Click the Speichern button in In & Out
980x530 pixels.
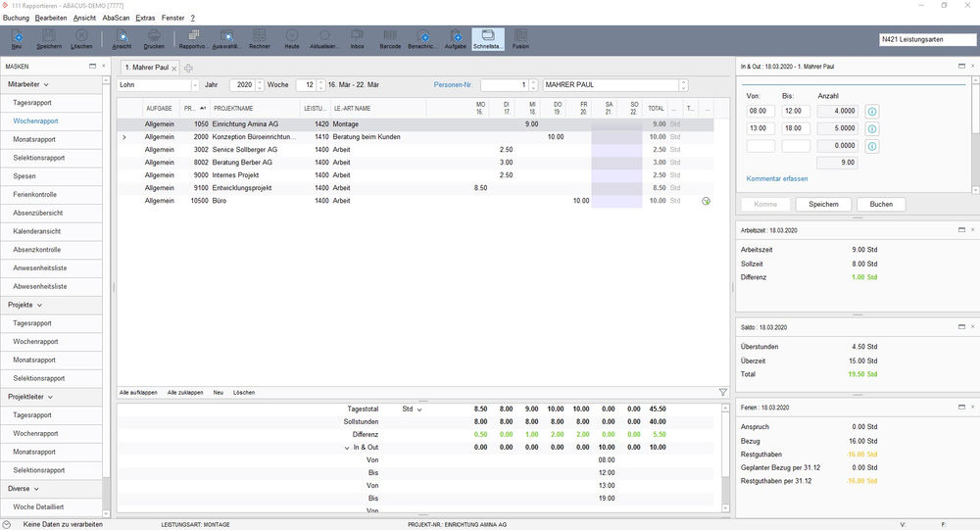(x=823, y=205)
